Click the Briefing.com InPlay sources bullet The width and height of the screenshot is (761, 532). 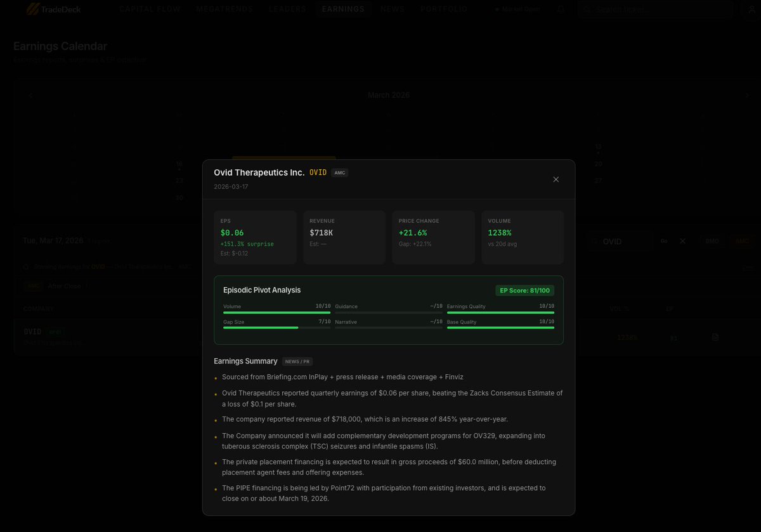pyautogui.click(x=342, y=377)
